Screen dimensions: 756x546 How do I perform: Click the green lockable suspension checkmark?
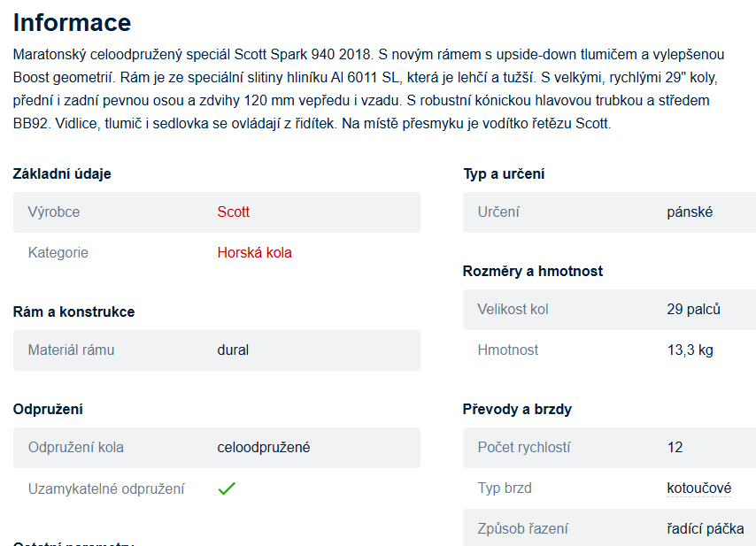pyautogui.click(x=227, y=488)
